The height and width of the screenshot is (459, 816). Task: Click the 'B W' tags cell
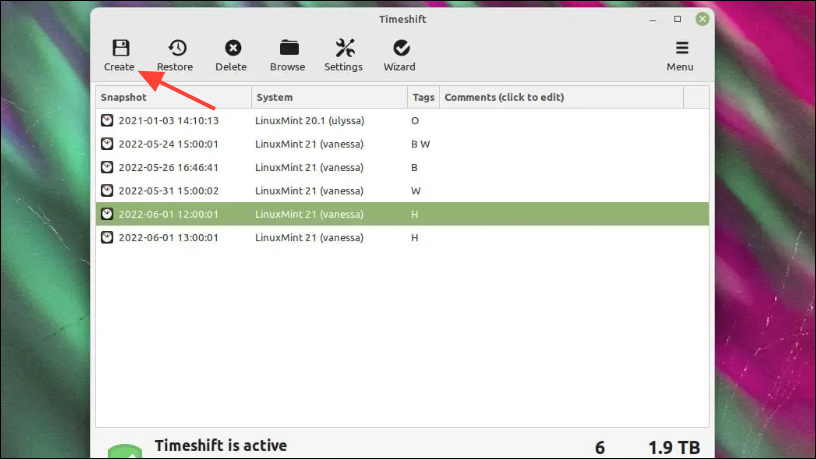(x=420, y=144)
